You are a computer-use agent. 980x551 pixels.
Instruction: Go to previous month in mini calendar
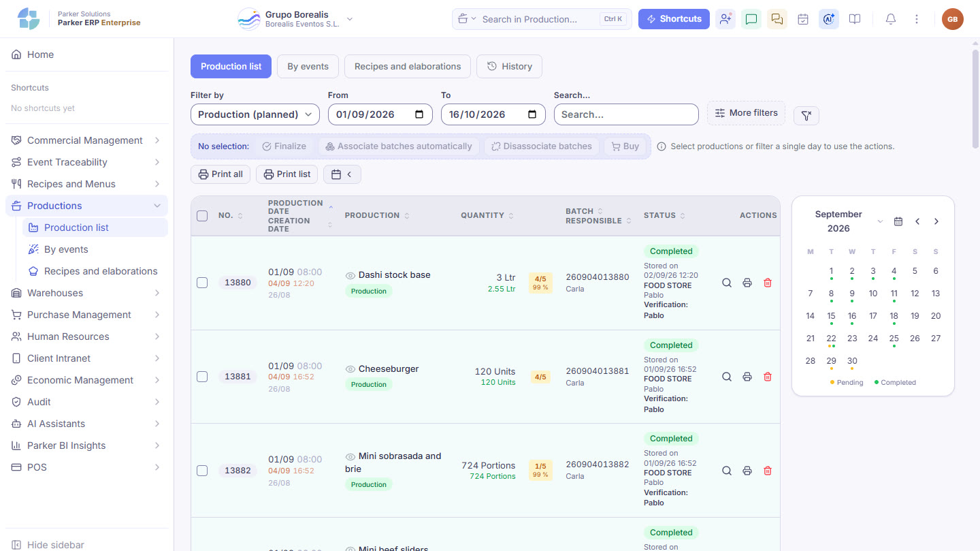(917, 221)
